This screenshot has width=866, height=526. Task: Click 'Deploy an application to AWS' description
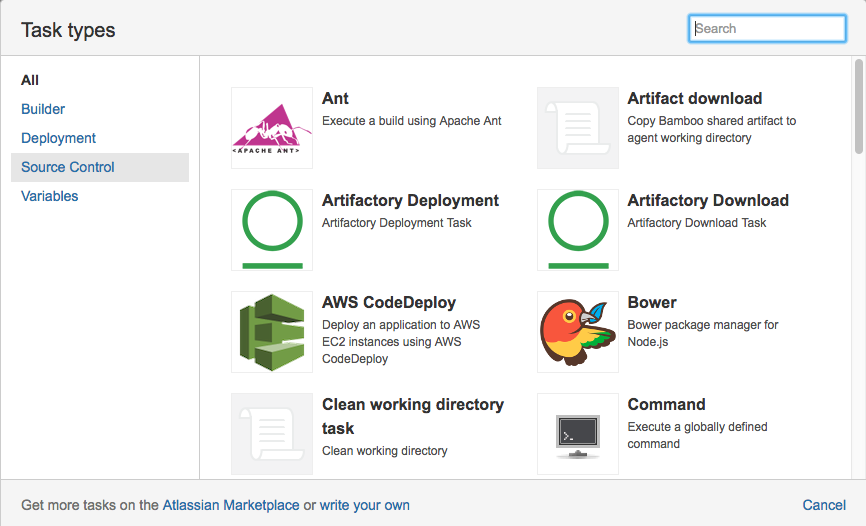401,341
